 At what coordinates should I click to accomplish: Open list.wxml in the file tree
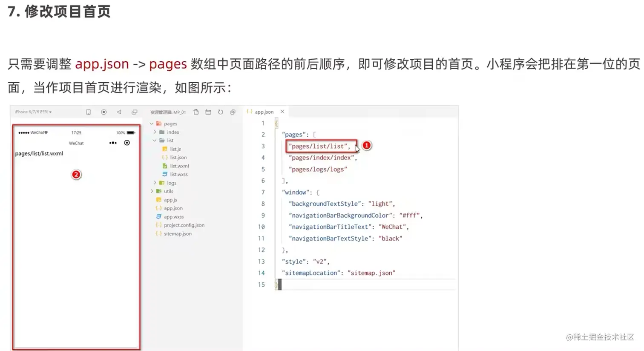(x=179, y=166)
